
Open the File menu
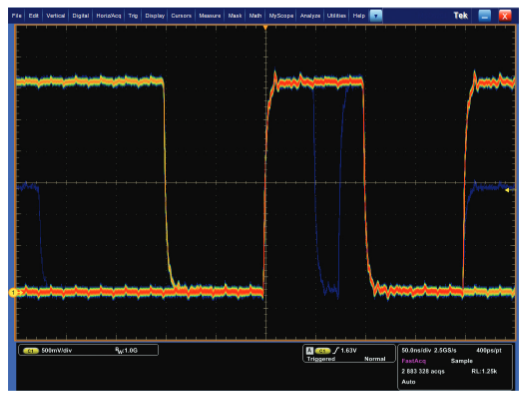click(17, 16)
